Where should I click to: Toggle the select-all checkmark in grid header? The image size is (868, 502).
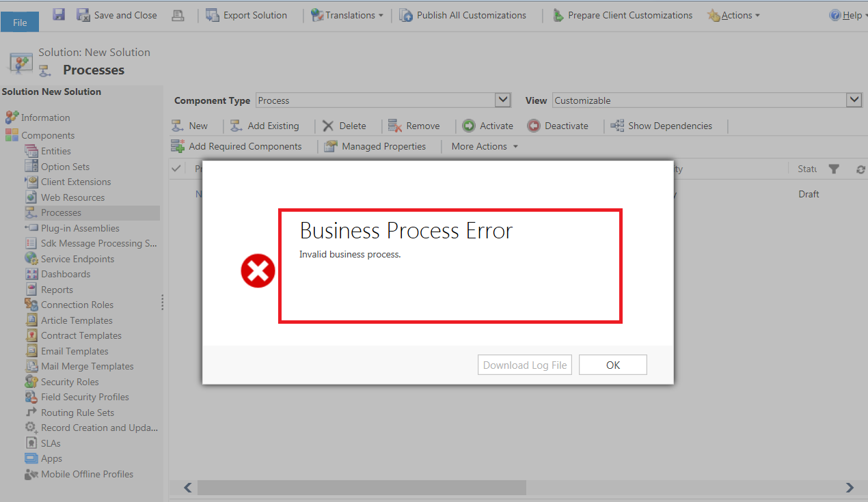click(x=176, y=169)
